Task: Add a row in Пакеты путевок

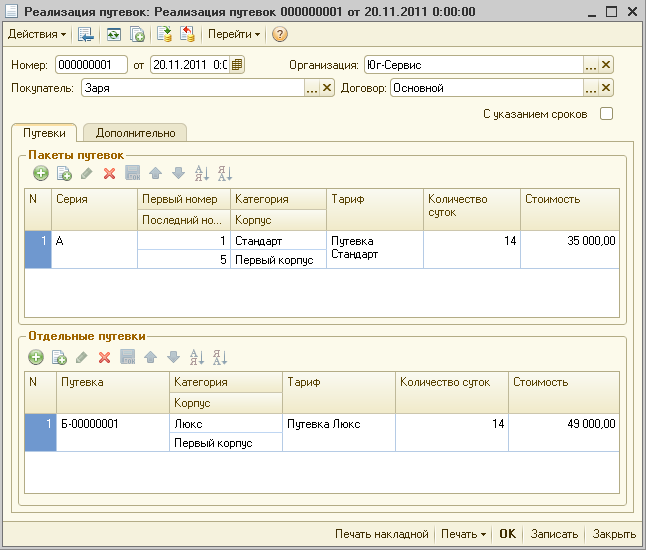Action: 41,173
